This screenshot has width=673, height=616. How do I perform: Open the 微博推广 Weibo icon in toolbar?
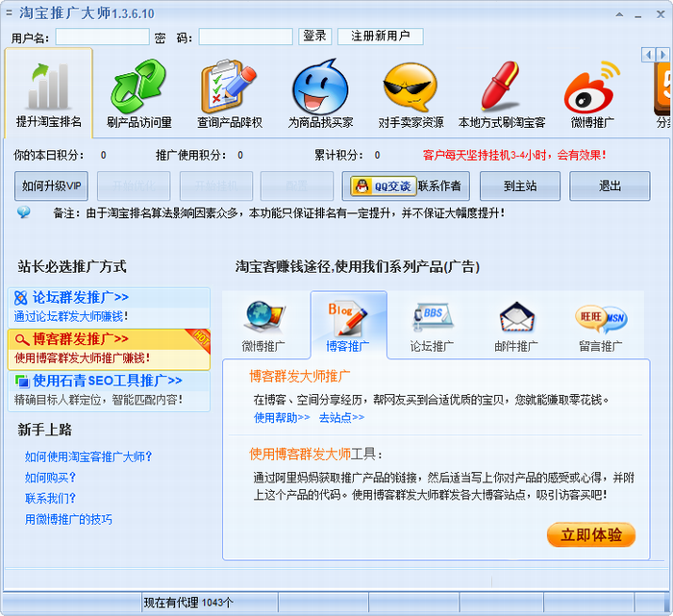tap(592, 87)
